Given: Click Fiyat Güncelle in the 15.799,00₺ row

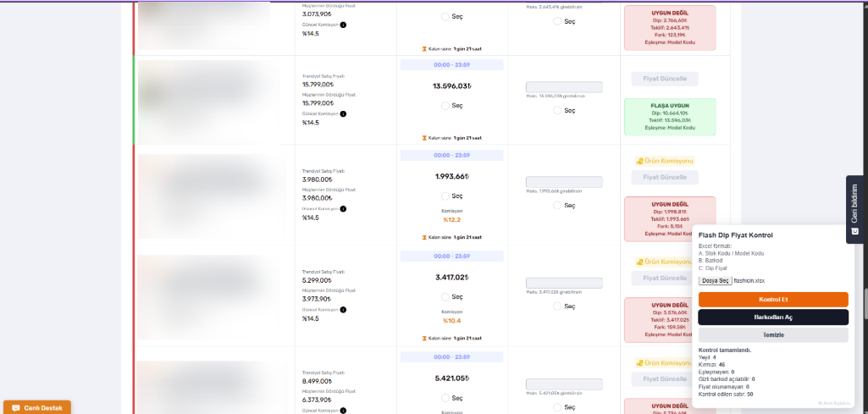Looking at the screenshot, I should click(665, 79).
